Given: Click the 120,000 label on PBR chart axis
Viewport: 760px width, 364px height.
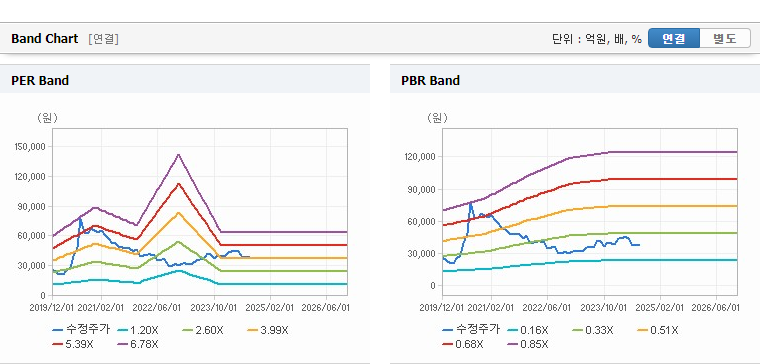Looking at the screenshot, I should pyautogui.click(x=421, y=157).
